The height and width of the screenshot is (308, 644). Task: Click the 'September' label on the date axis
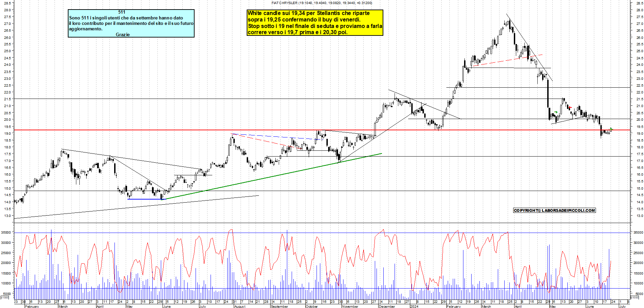(x=279, y=306)
